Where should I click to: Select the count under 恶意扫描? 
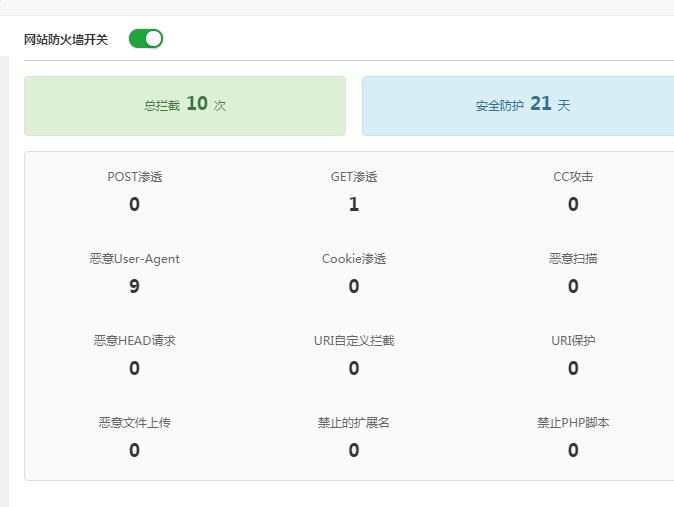click(x=573, y=286)
